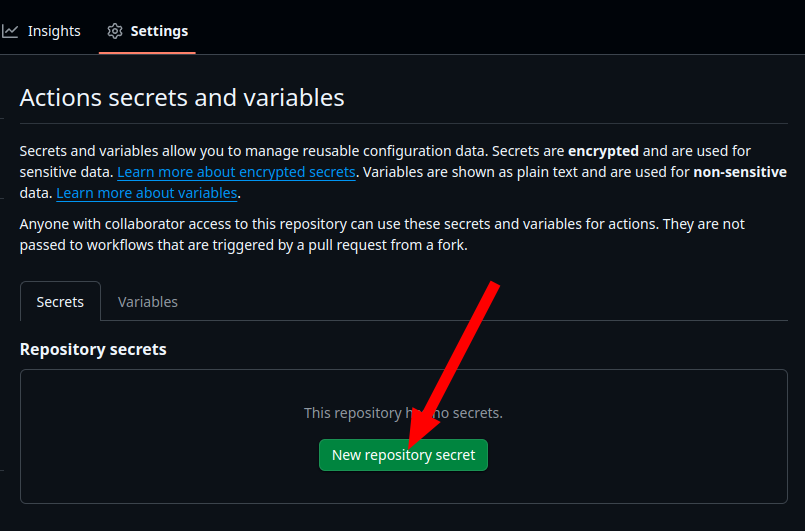Image resolution: width=805 pixels, height=531 pixels.
Task: Switch to the Variables tab
Action: (148, 301)
